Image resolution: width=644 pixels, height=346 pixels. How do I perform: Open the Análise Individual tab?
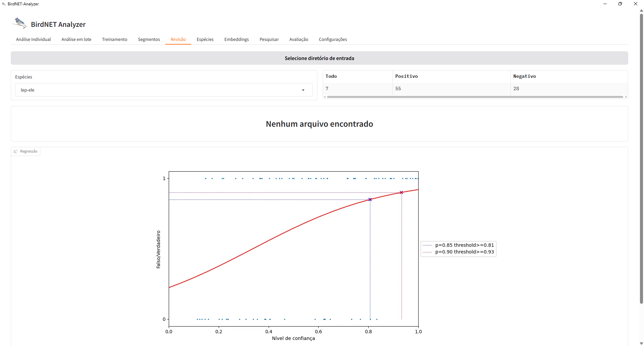pos(33,39)
